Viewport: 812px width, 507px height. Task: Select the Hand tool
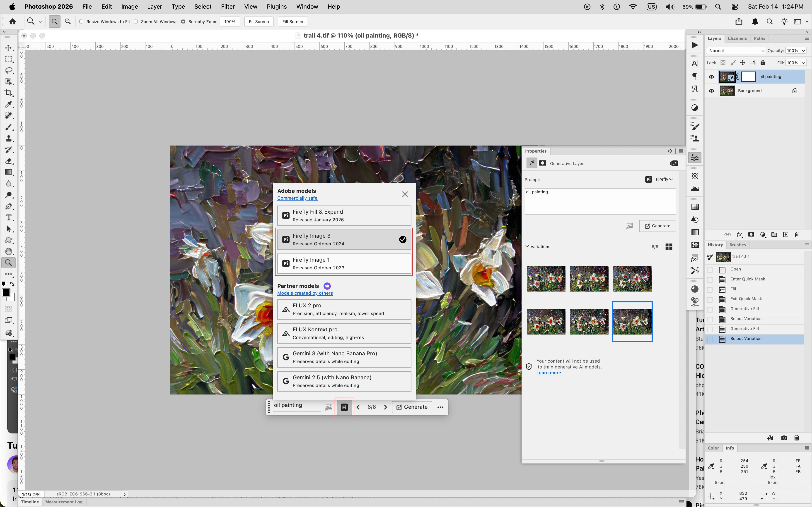[9, 251]
